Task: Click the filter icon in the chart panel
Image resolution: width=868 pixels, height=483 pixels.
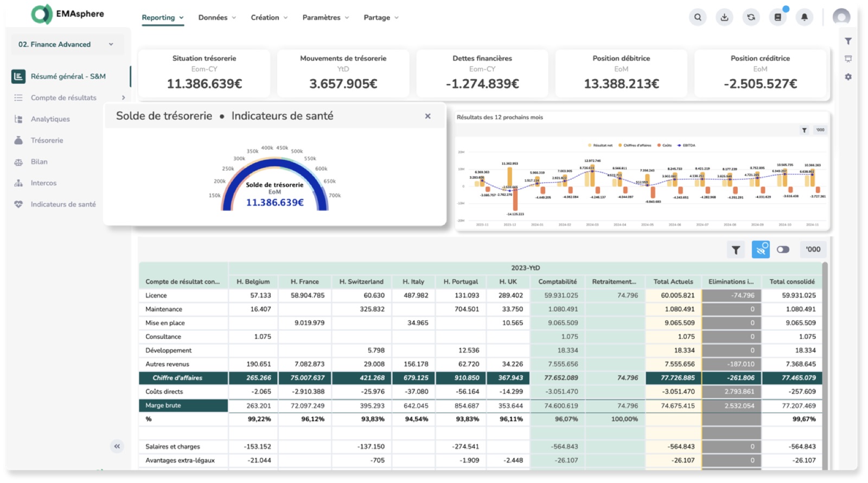Action: point(805,130)
